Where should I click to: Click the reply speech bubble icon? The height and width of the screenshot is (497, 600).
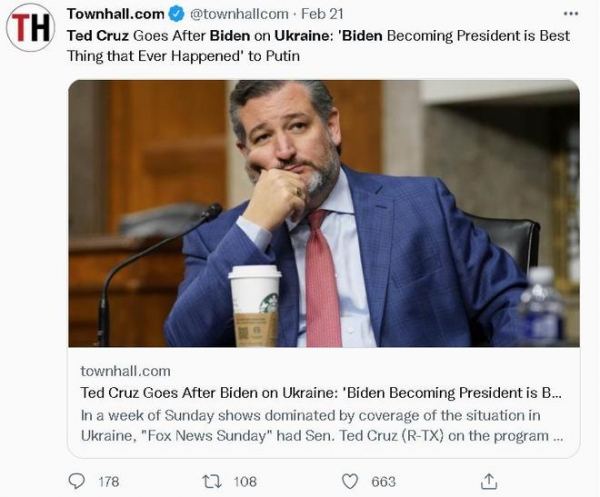[77, 481]
